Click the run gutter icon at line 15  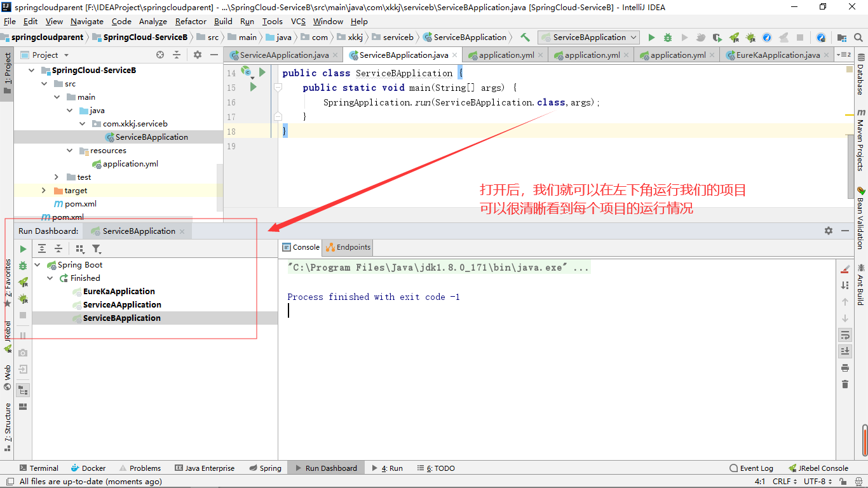pos(253,87)
